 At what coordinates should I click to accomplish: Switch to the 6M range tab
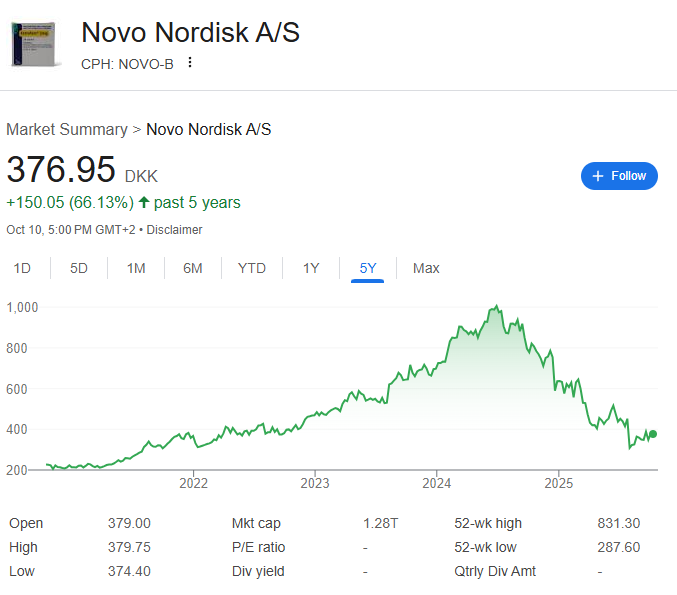pos(193,268)
